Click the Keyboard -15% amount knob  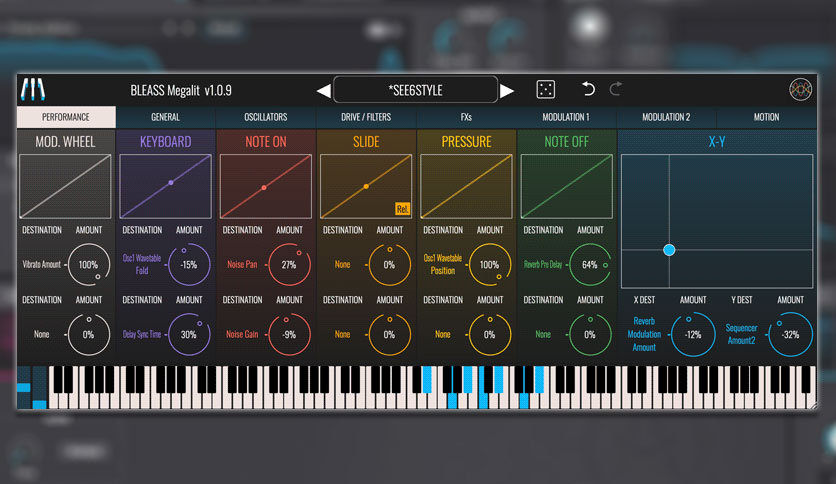click(189, 265)
